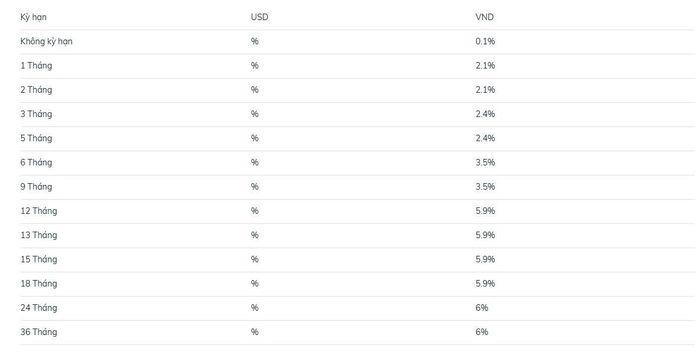Click the Kỳ hạn column header
700x361 pixels.
33,17
